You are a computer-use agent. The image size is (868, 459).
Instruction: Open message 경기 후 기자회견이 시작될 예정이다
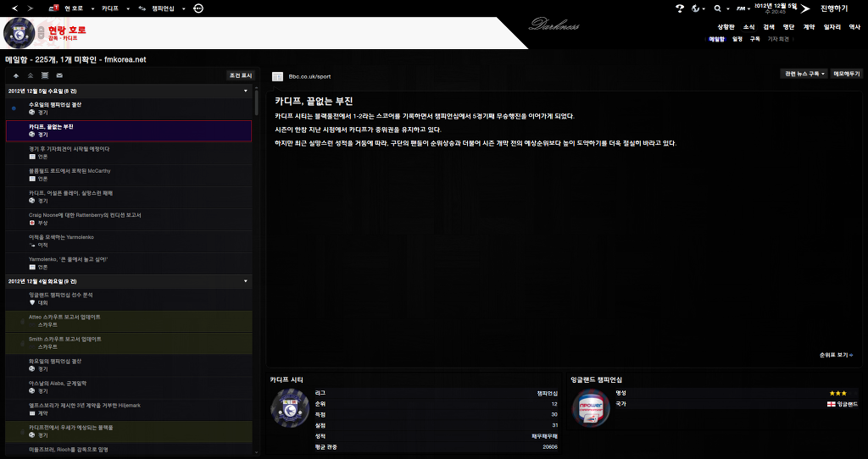coord(129,153)
